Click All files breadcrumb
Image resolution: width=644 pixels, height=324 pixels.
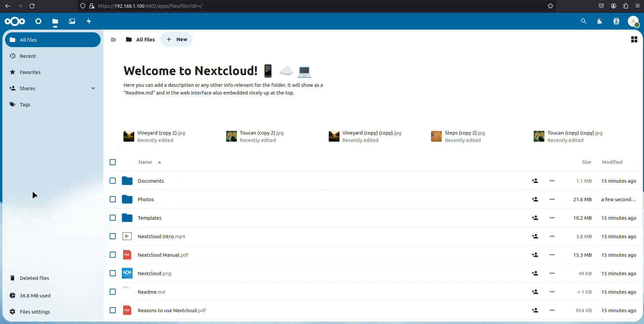(x=140, y=39)
